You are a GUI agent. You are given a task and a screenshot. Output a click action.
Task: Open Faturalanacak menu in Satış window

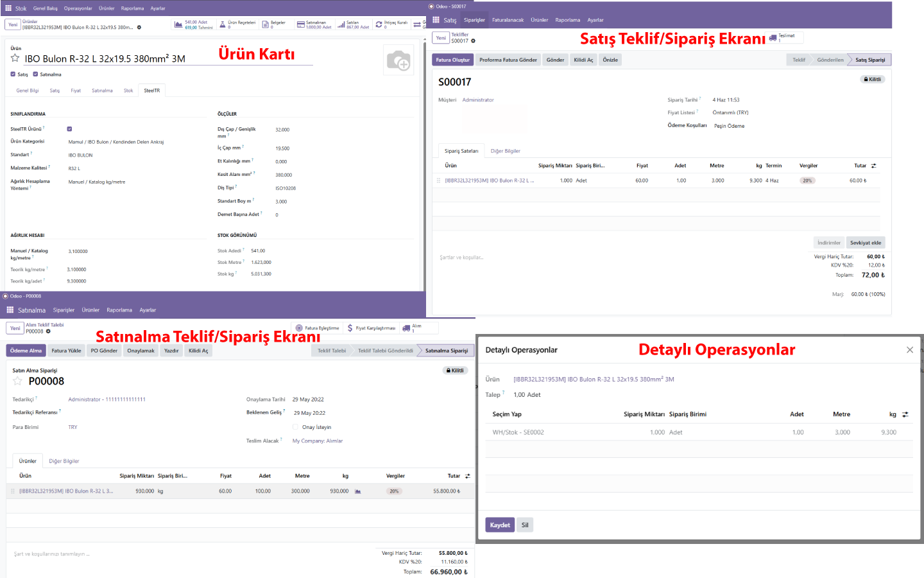pos(508,20)
